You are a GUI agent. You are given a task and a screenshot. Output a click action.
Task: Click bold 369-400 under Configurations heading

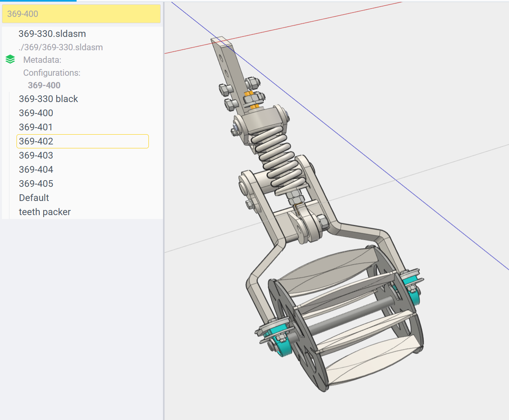pos(44,86)
